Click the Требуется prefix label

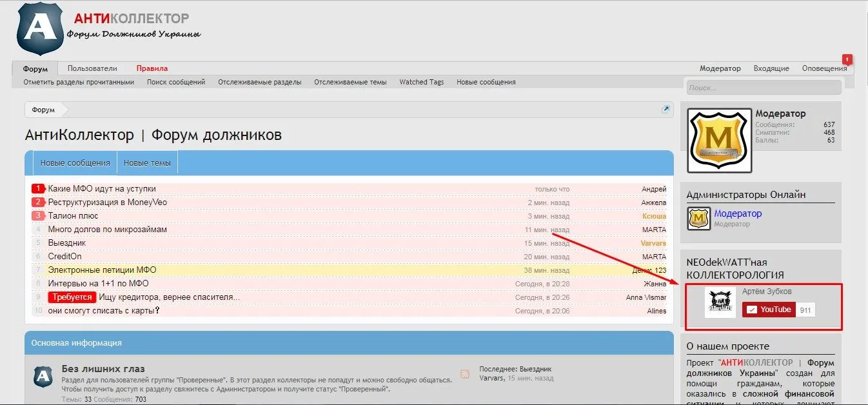pos(72,297)
